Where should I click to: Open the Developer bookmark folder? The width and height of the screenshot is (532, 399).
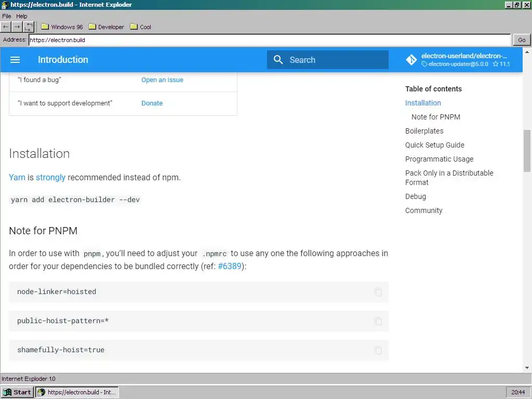106,27
